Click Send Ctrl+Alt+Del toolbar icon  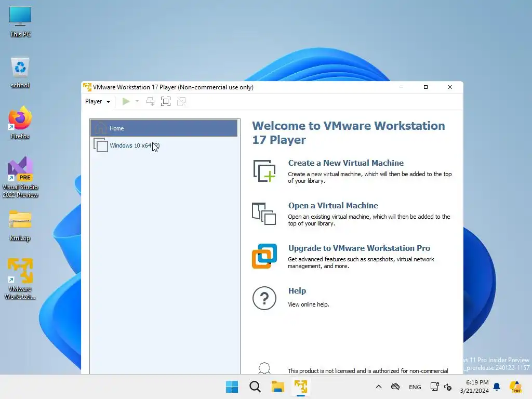(150, 101)
